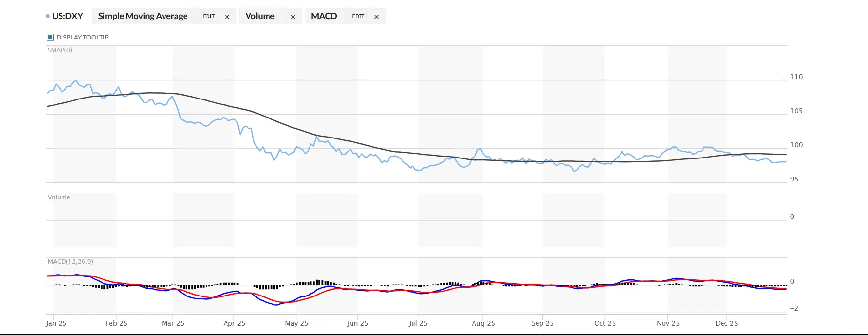Click the blue dot beside US:DXY
The height and width of the screenshot is (335, 868).
pos(48,16)
